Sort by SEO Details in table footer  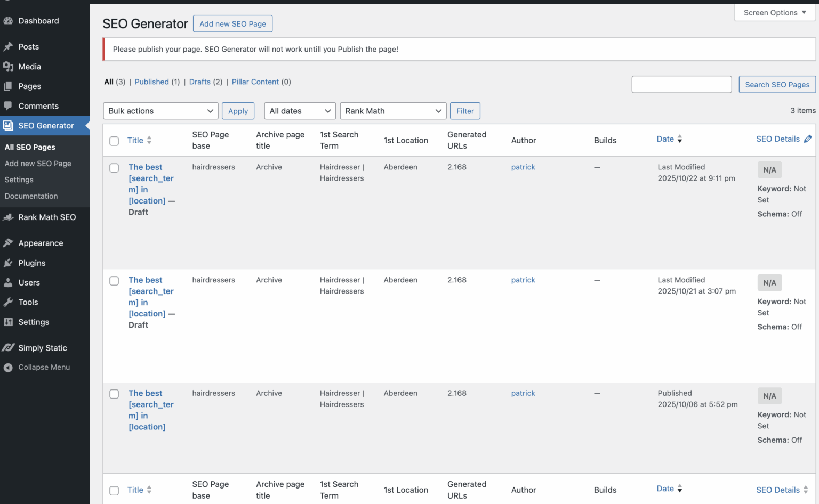click(782, 490)
